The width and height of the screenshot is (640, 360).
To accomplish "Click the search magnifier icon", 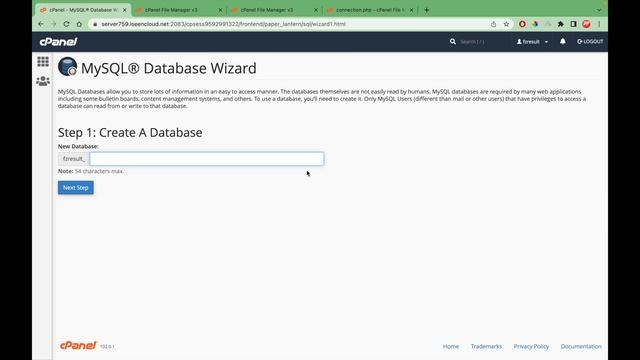I will pos(453,42).
